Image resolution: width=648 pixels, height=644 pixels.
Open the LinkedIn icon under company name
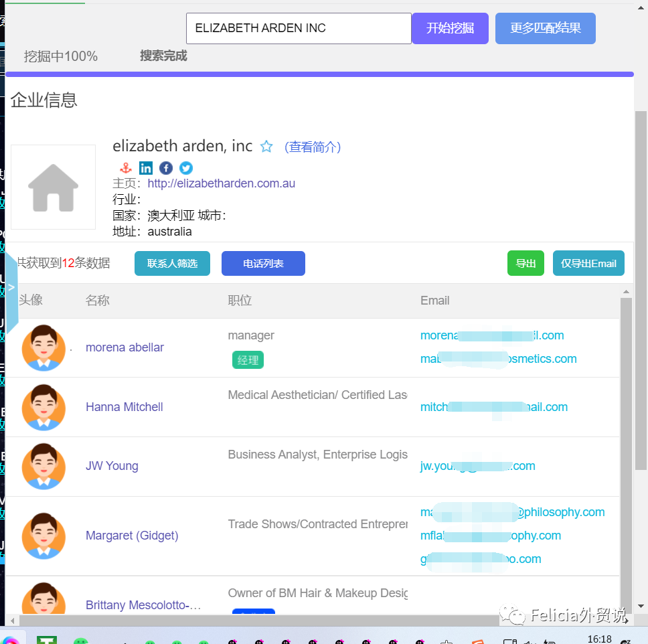coord(145,168)
